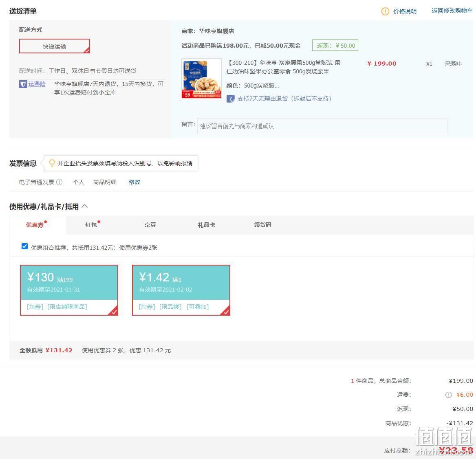Click the 7-day return badge icon
476x459 pixels.
pyautogui.click(x=230, y=99)
